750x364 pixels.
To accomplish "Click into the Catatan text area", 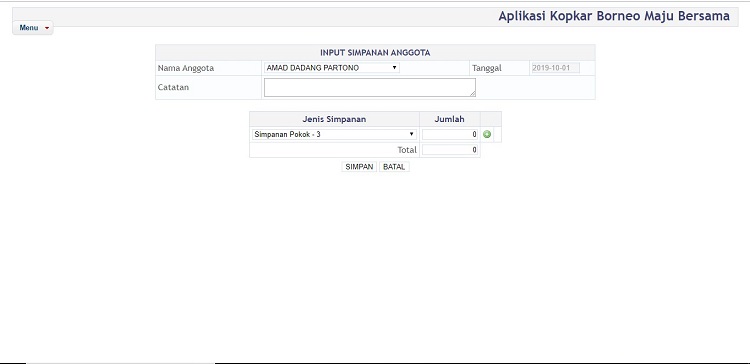I will point(370,88).
